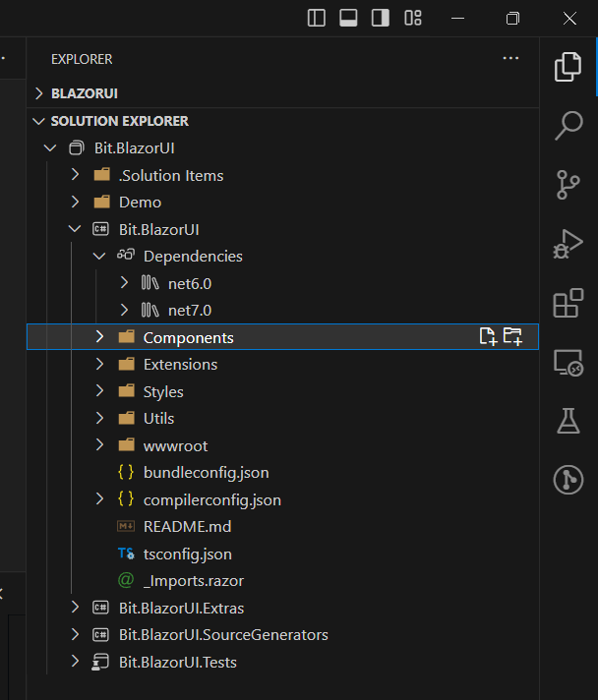Expand the .Solution Items folder

tap(75, 175)
